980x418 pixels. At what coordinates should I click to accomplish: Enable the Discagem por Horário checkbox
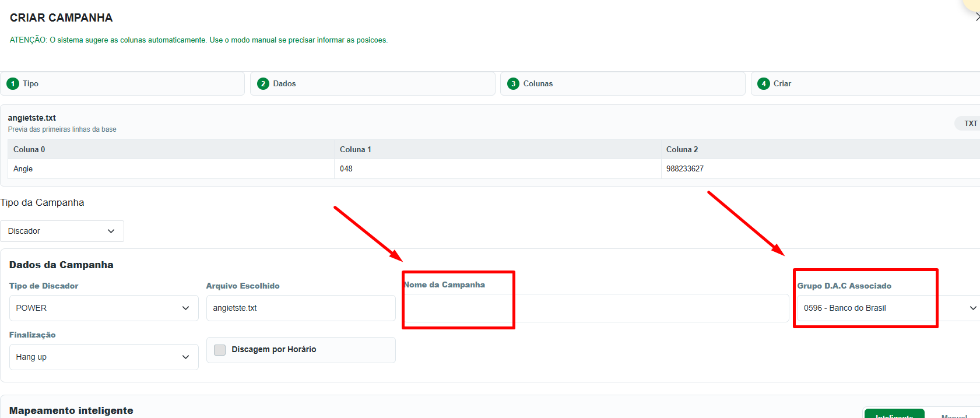(220, 350)
